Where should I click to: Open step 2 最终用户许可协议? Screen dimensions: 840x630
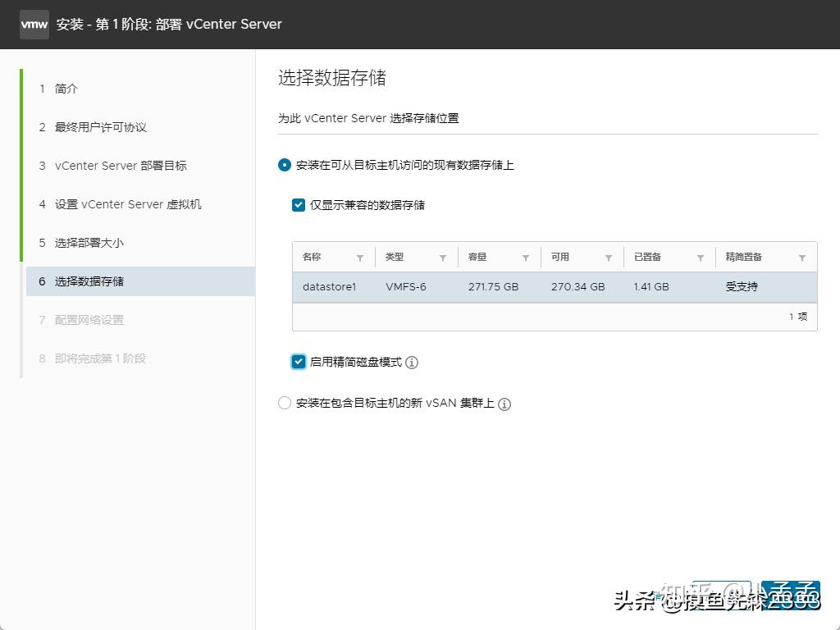[93, 126]
